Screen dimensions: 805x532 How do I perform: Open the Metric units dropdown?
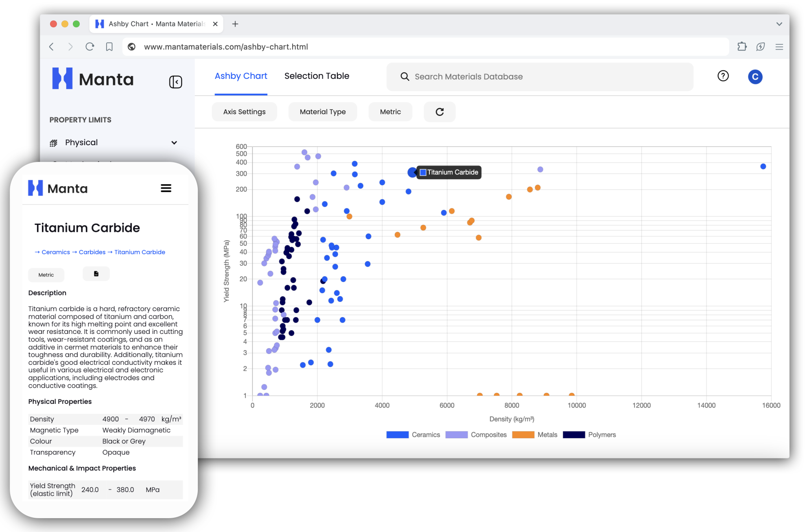click(x=390, y=112)
